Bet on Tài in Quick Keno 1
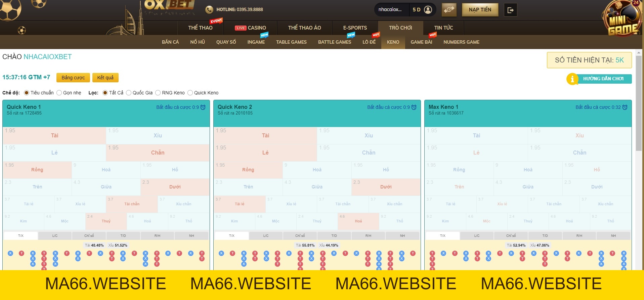This screenshot has width=644, height=300. pos(54,136)
